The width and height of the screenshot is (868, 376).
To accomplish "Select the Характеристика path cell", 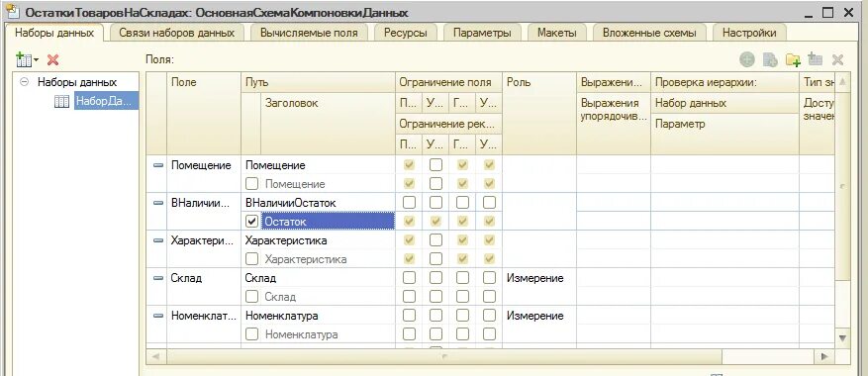I will tap(318, 240).
